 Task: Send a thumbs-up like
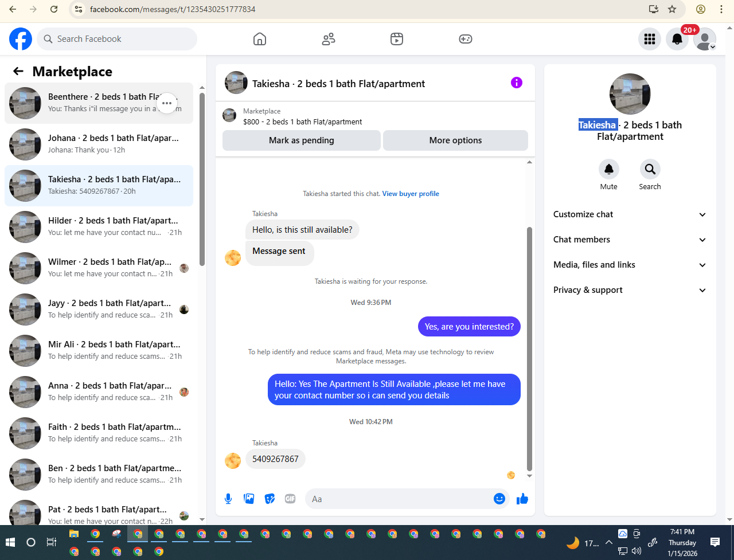coord(522,499)
